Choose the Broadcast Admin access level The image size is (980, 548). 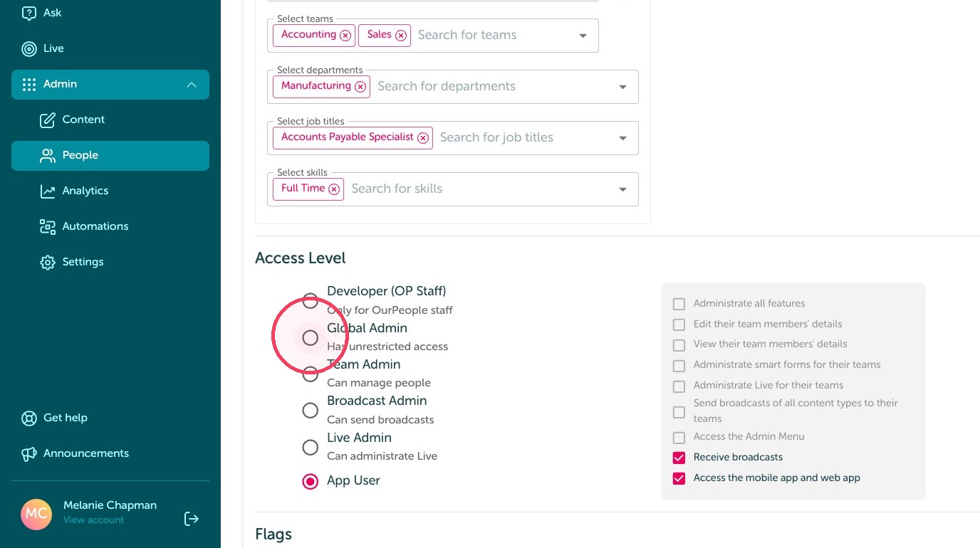[x=310, y=411]
